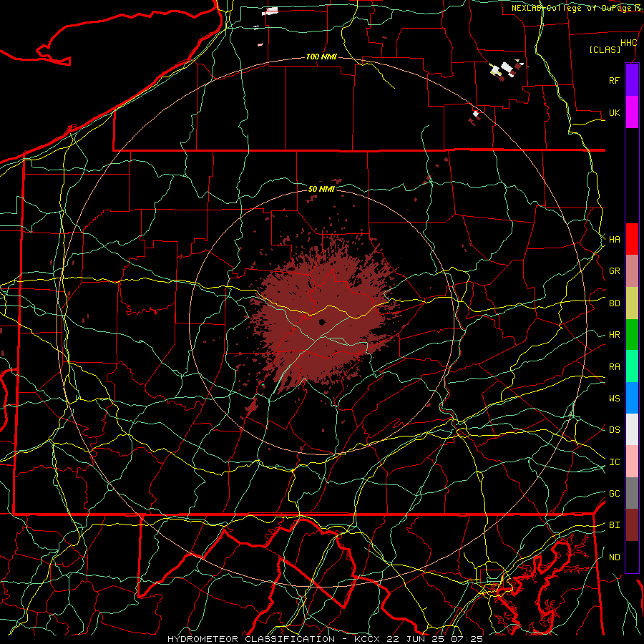This screenshot has height=644, width=644.
Task: Click the 100 NMI range ring label
Action: point(321,57)
